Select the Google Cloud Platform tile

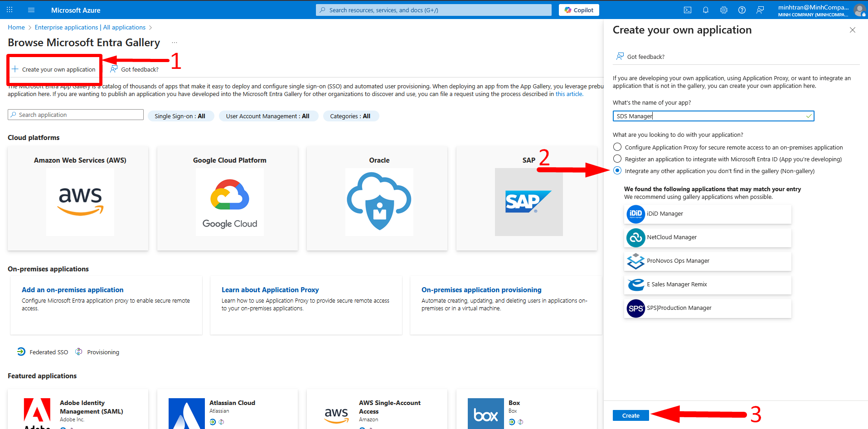point(228,198)
